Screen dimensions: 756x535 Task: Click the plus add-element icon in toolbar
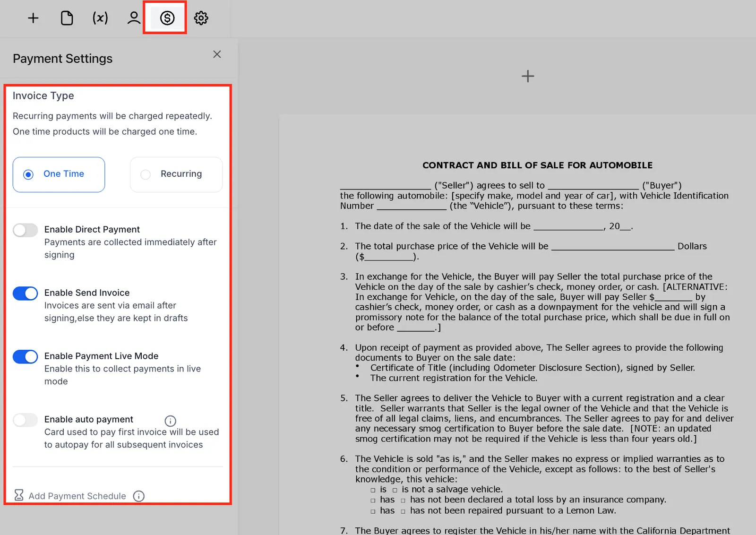[x=33, y=18]
